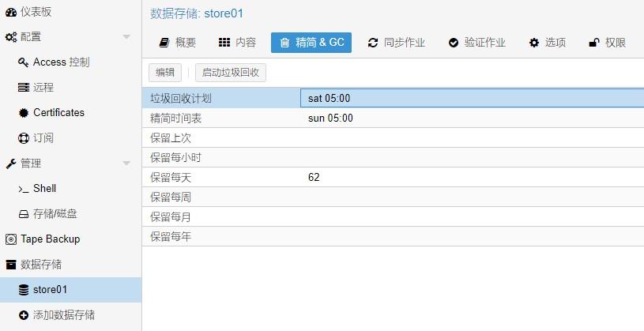Click the dashboard gauge icon
The height and width of the screenshot is (331, 644).
pos(11,11)
